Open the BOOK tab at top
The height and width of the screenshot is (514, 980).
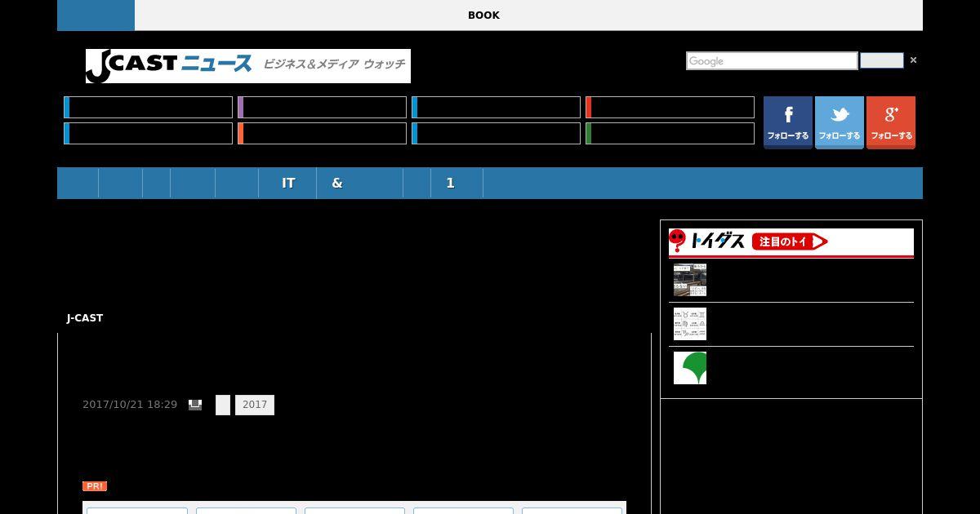(x=483, y=16)
